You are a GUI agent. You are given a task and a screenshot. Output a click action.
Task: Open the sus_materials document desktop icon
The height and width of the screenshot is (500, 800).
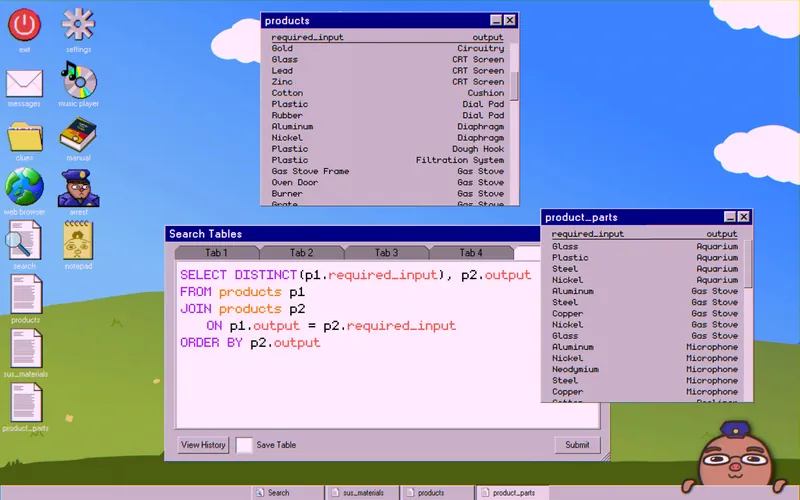pyautogui.click(x=26, y=348)
